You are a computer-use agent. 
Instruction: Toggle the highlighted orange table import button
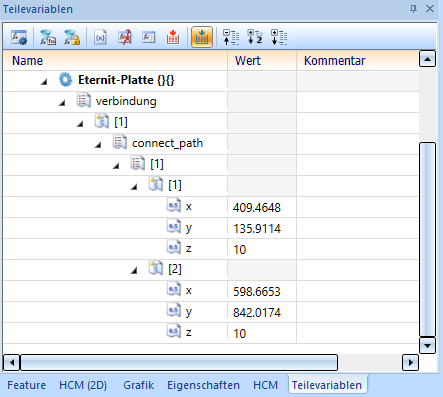[202, 37]
